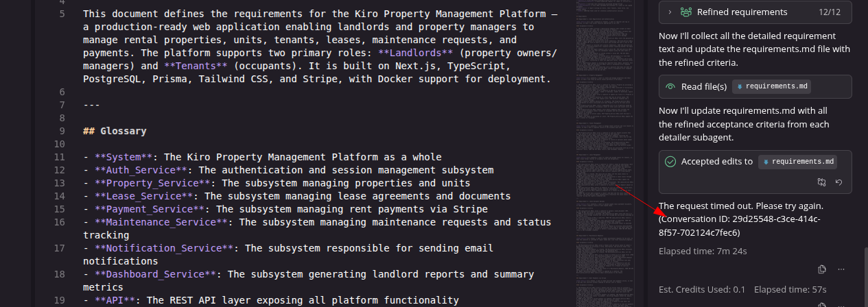The image size is (868, 307).
Task: Click line number 5 in the gutter
Action: [62, 14]
